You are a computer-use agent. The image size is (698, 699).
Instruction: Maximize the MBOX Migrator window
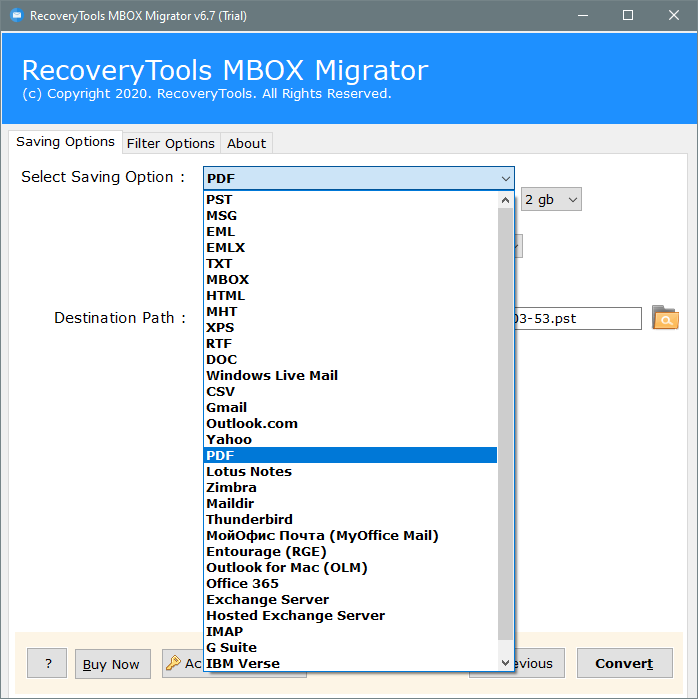click(x=628, y=16)
